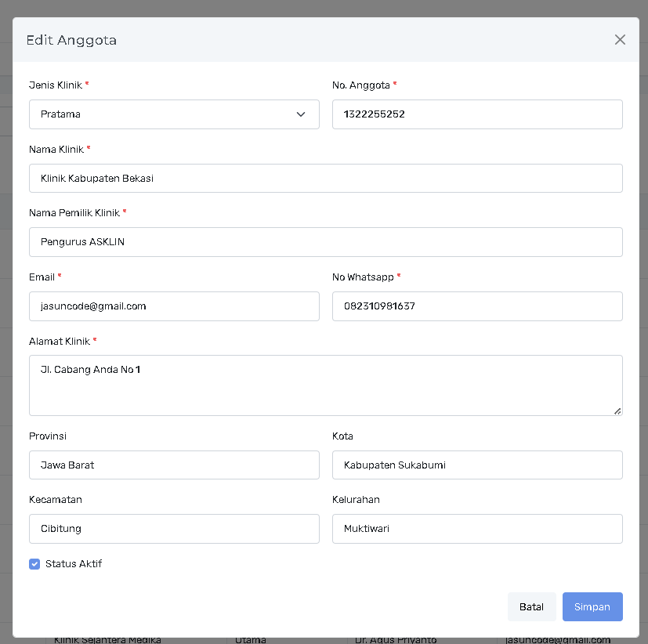648x644 pixels.
Task: Select the Email input field
Action: [174, 306]
